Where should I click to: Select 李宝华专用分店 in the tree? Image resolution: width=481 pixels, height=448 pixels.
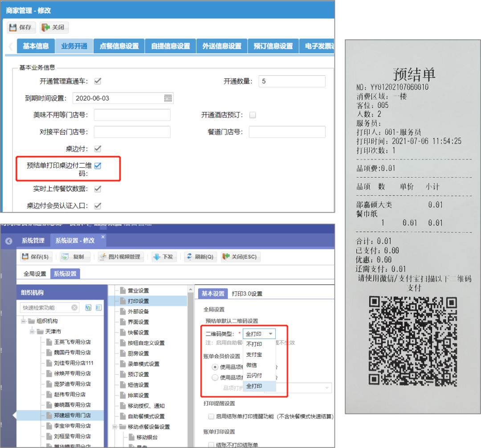point(72,426)
